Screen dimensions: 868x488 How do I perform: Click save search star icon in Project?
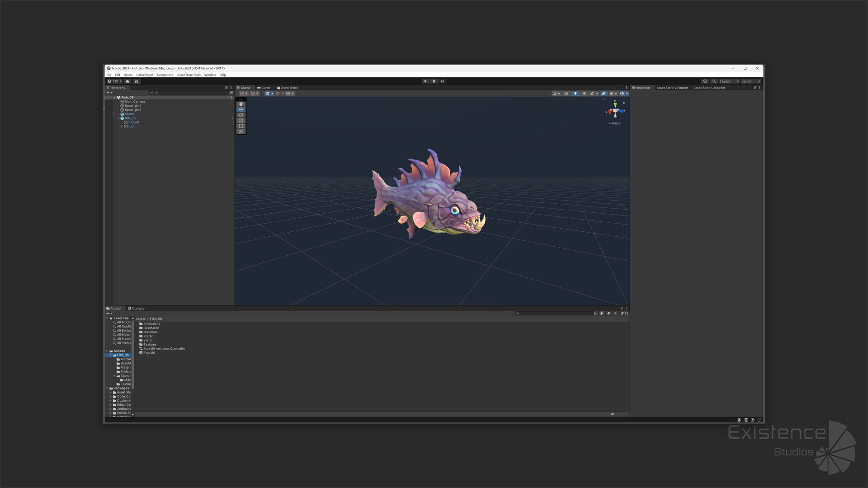615,313
